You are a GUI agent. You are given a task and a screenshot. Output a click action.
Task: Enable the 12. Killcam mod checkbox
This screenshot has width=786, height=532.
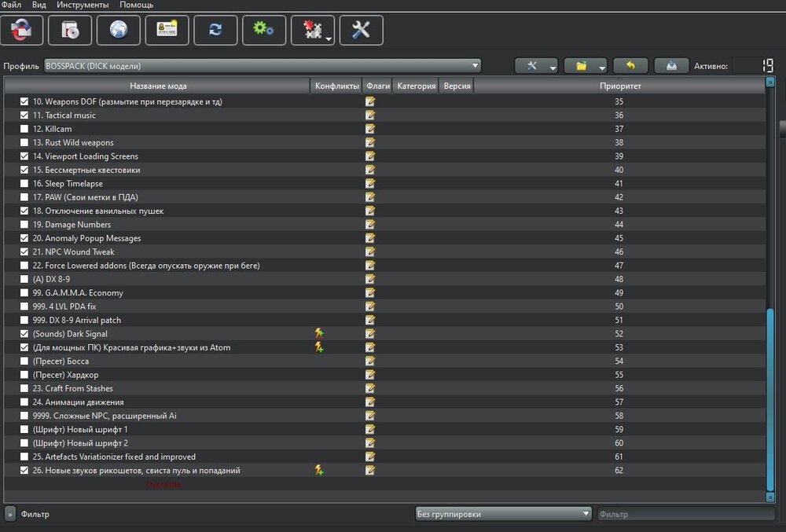click(24, 129)
